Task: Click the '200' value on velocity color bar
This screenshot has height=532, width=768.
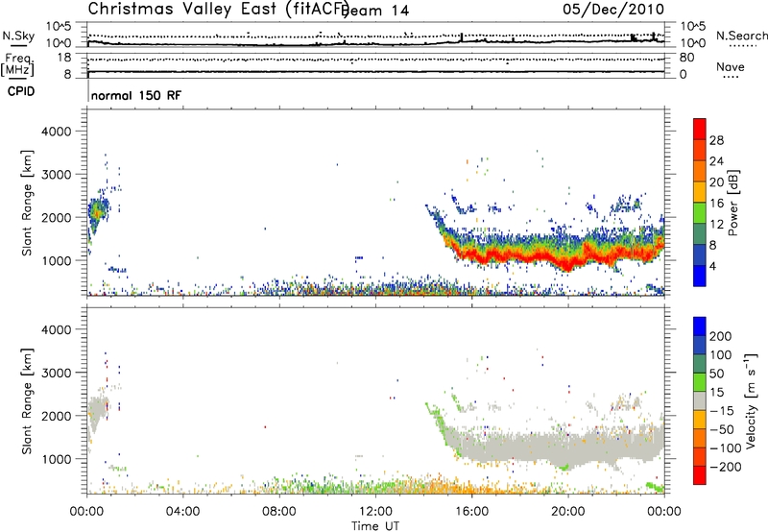Action: tap(721, 336)
